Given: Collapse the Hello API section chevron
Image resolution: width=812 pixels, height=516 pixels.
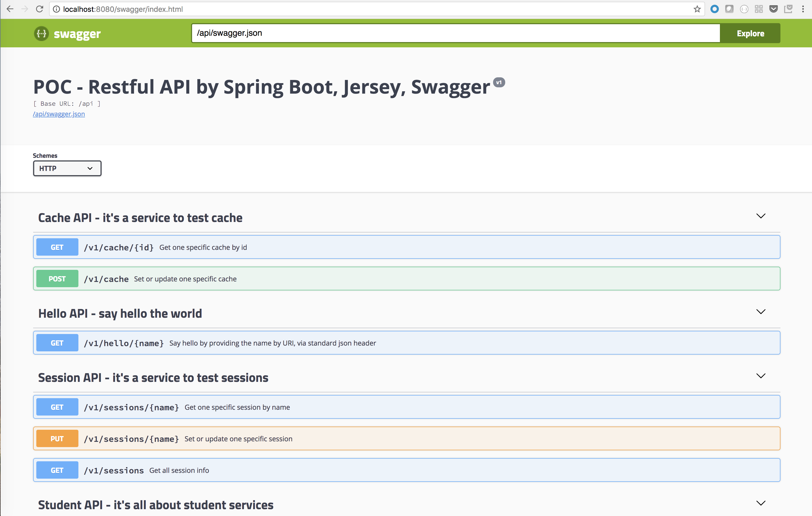Looking at the screenshot, I should click(761, 311).
